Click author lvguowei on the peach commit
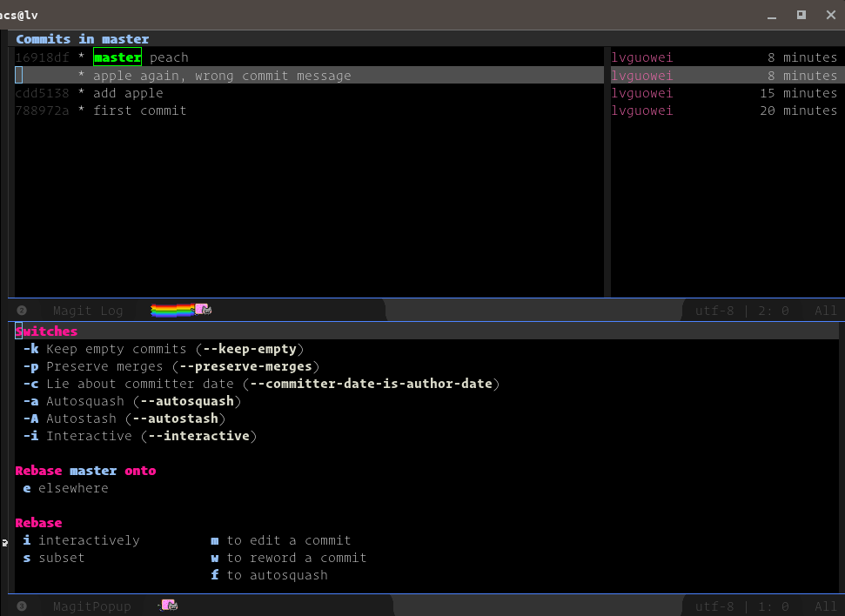 coord(642,57)
